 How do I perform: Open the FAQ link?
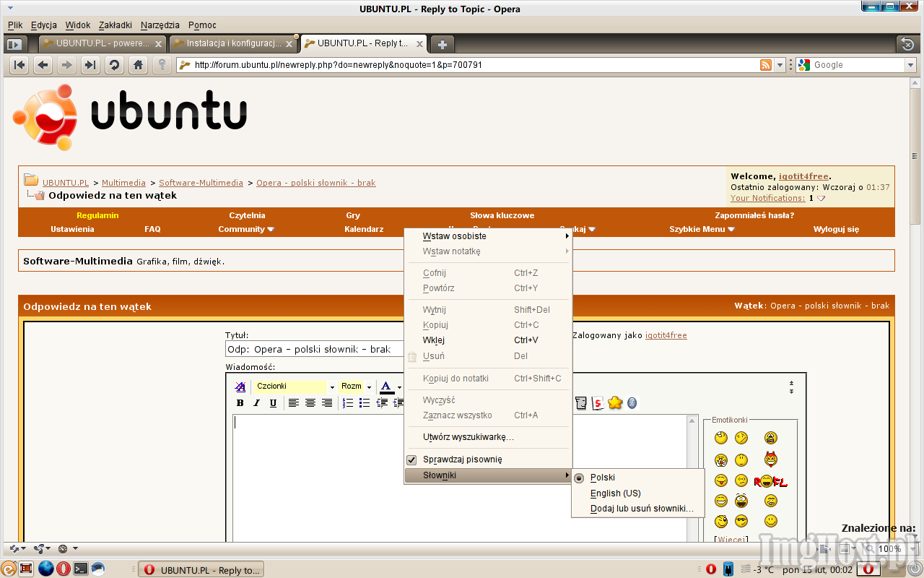tap(152, 229)
